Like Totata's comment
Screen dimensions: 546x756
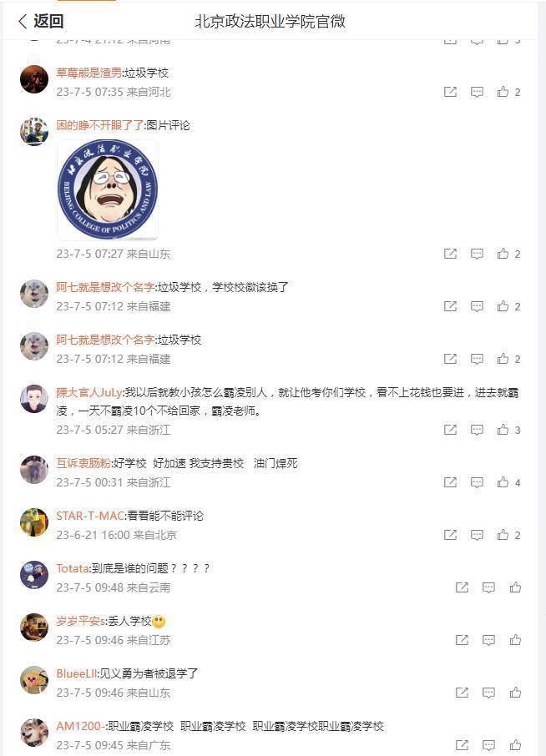click(515, 587)
